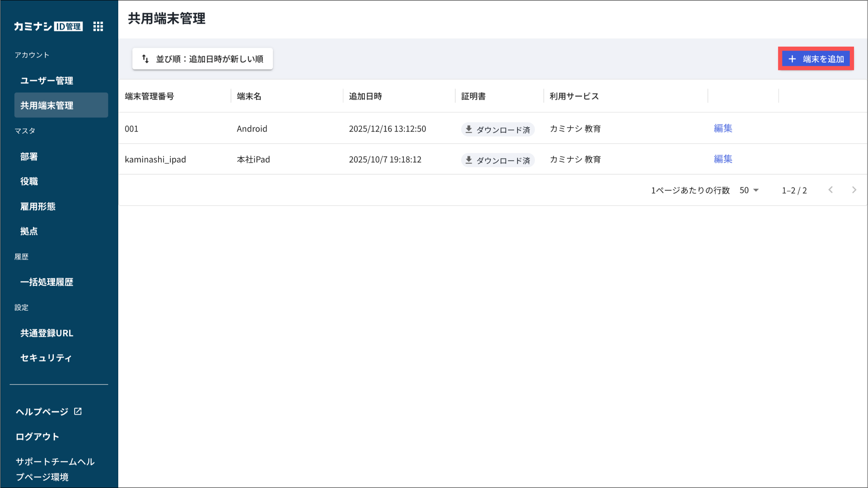Open 一括処理履歴 in the sidebar
The width and height of the screenshot is (868, 488).
point(47,282)
